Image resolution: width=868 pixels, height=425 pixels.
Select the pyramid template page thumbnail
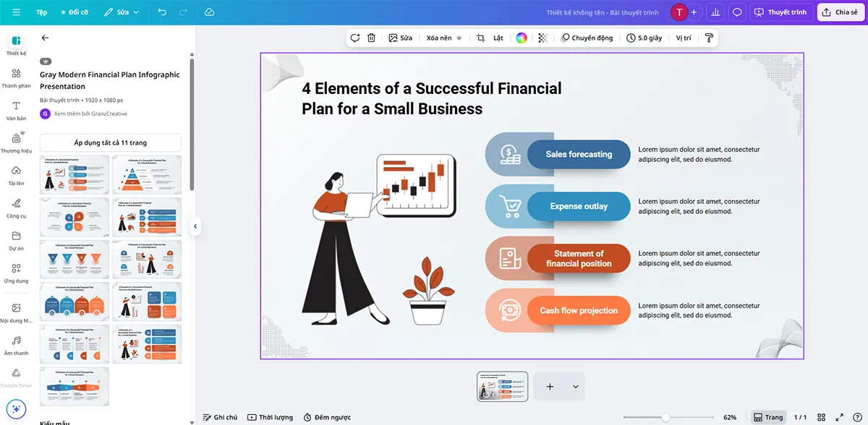[x=147, y=174]
